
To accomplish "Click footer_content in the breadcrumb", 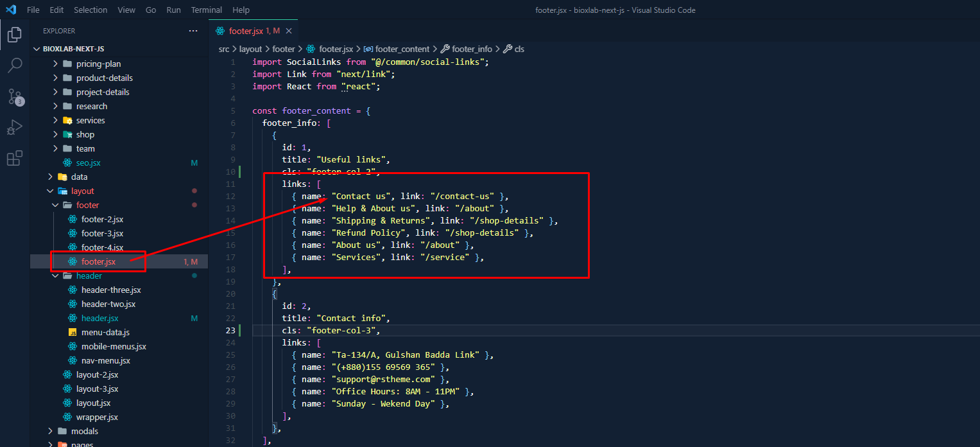I will [x=402, y=49].
